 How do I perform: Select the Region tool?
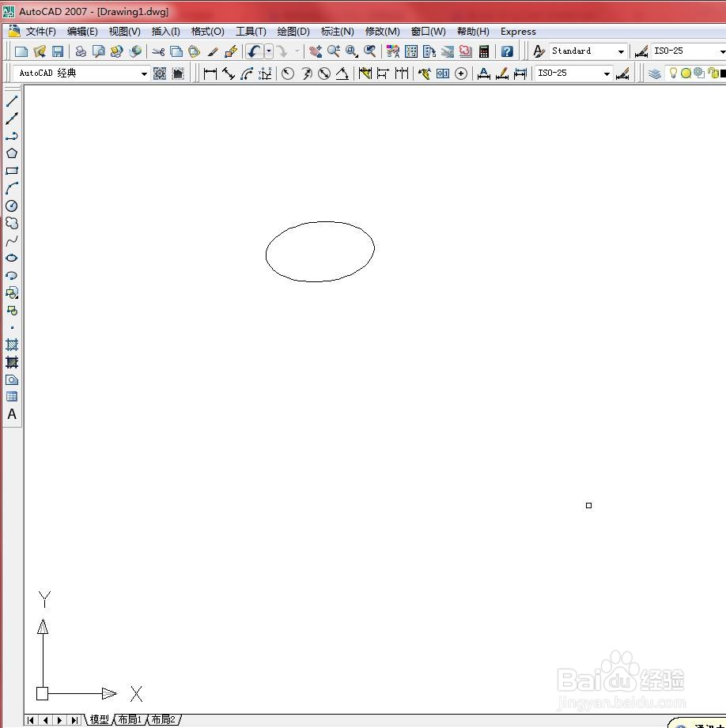[12, 379]
